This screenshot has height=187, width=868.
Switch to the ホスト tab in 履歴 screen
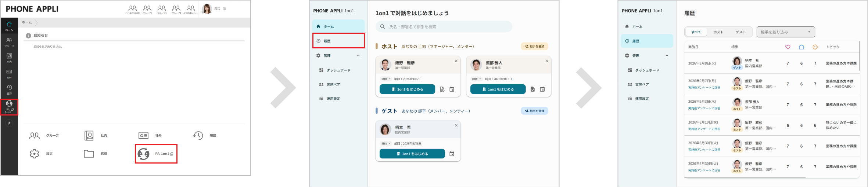[718, 32]
